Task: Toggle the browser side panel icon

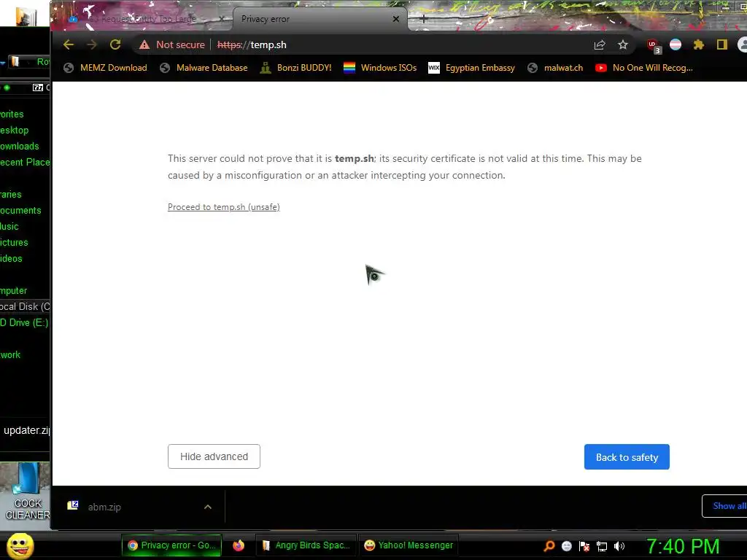Action: pos(721,44)
